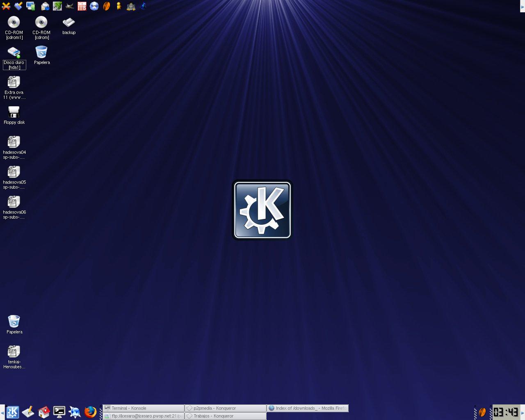Select the hadesova06 sp-subs video file
Screen dimensions: 525x420
pyautogui.click(x=14, y=208)
